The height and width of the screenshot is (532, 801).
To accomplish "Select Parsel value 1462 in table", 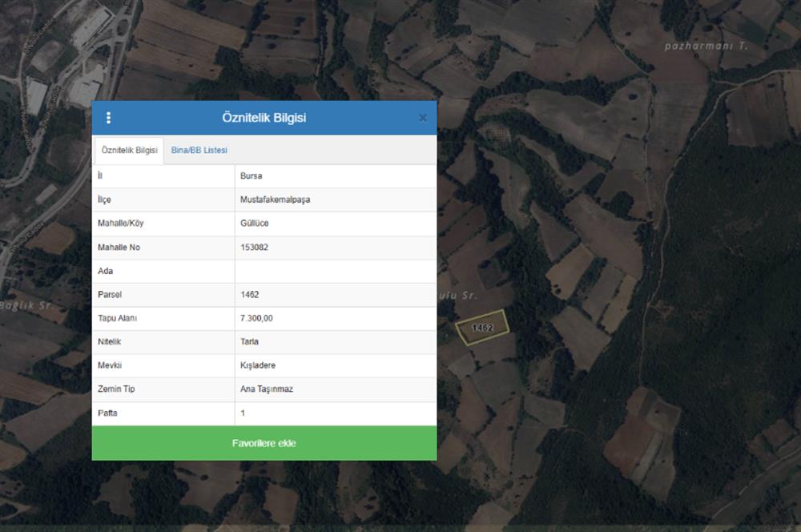I will pyautogui.click(x=249, y=294).
